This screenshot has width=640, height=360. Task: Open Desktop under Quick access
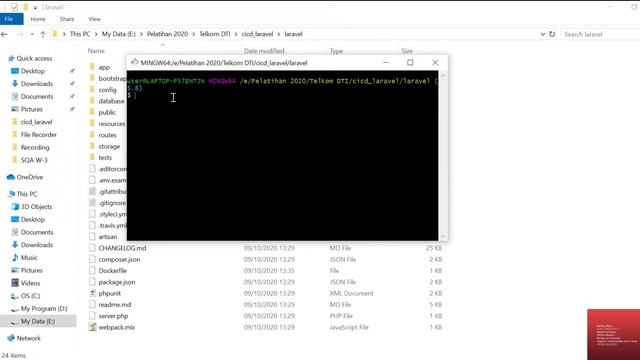click(33, 71)
